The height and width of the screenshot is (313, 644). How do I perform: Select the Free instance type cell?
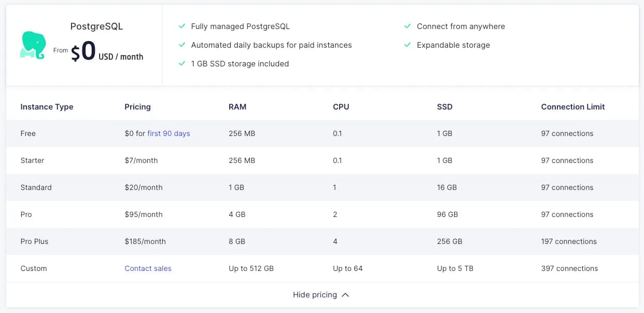pos(28,133)
